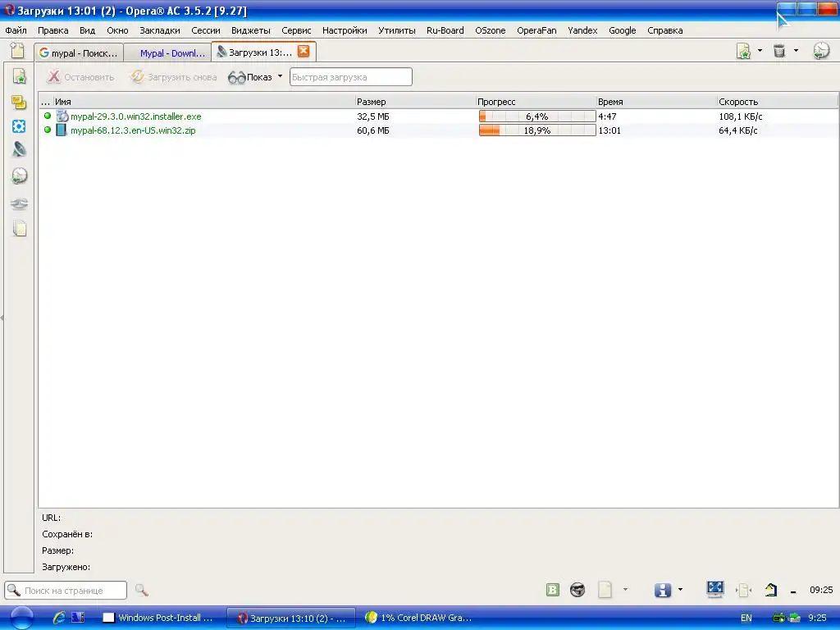
Task: Open the Показ view dropdown
Action: pyautogui.click(x=255, y=77)
